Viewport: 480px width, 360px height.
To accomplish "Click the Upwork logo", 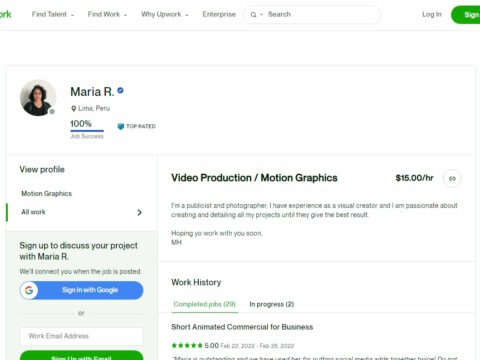I will coord(5,14).
